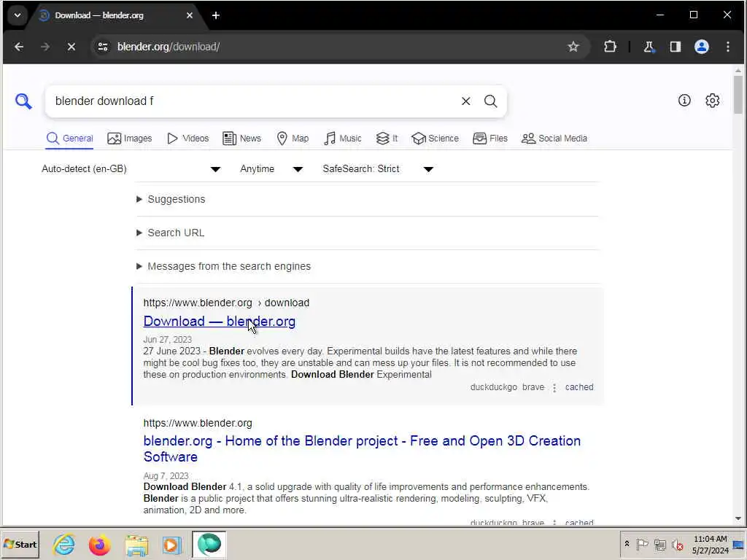Open File Explorer from taskbar
This screenshot has width=747, height=560.
coord(136,544)
